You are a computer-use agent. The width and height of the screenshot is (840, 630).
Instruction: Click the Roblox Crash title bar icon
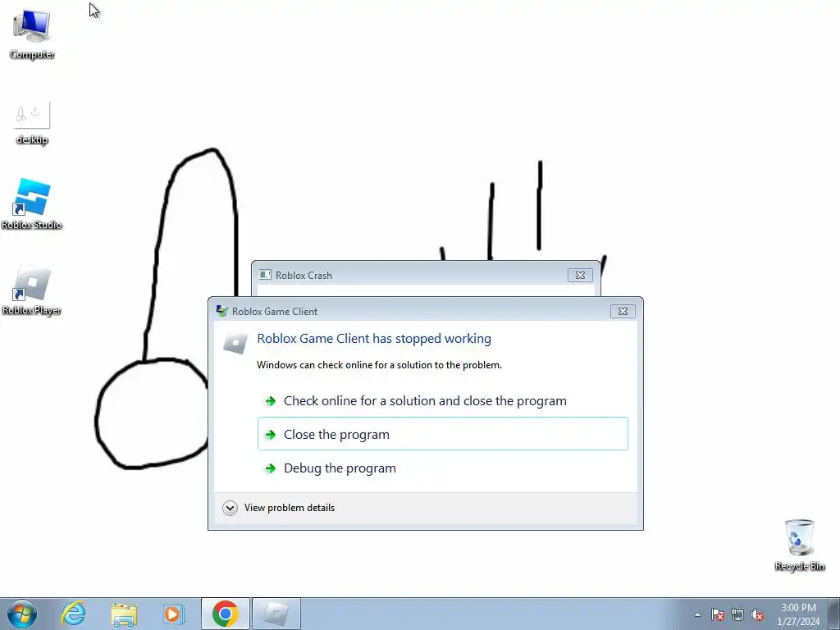click(x=265, y=275)
